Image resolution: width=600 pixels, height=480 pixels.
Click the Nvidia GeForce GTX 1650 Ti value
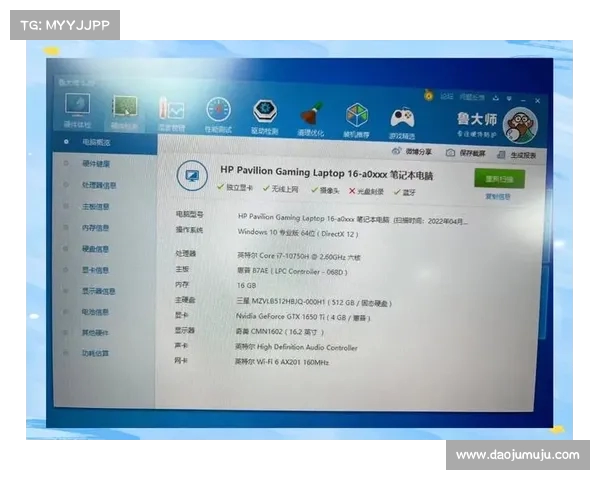pos(303,317)
